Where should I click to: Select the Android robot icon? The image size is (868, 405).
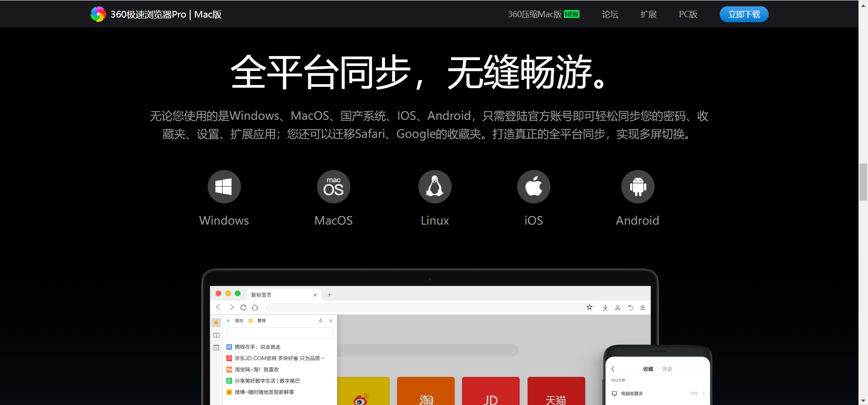(638, 187)
